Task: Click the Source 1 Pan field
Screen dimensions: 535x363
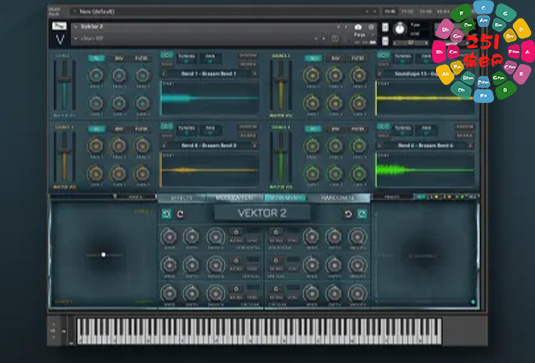Action: 210,58
